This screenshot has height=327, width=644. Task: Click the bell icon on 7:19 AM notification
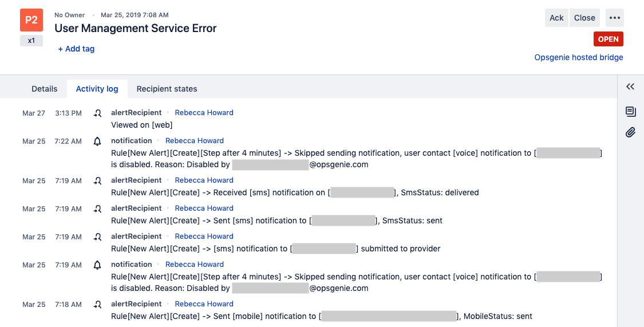[97, 265]
